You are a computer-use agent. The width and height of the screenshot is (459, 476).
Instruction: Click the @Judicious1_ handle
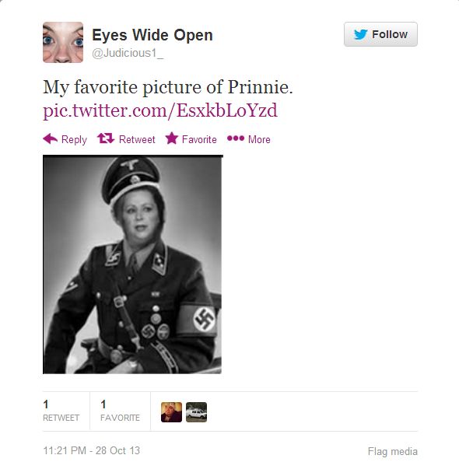pos(128,53)
